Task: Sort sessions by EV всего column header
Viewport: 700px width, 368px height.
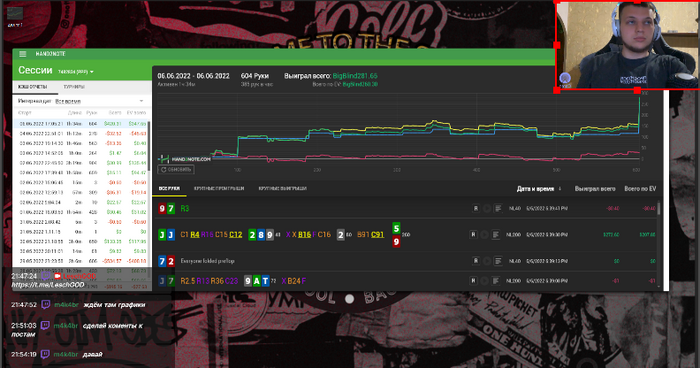Action: coord(136,113)
